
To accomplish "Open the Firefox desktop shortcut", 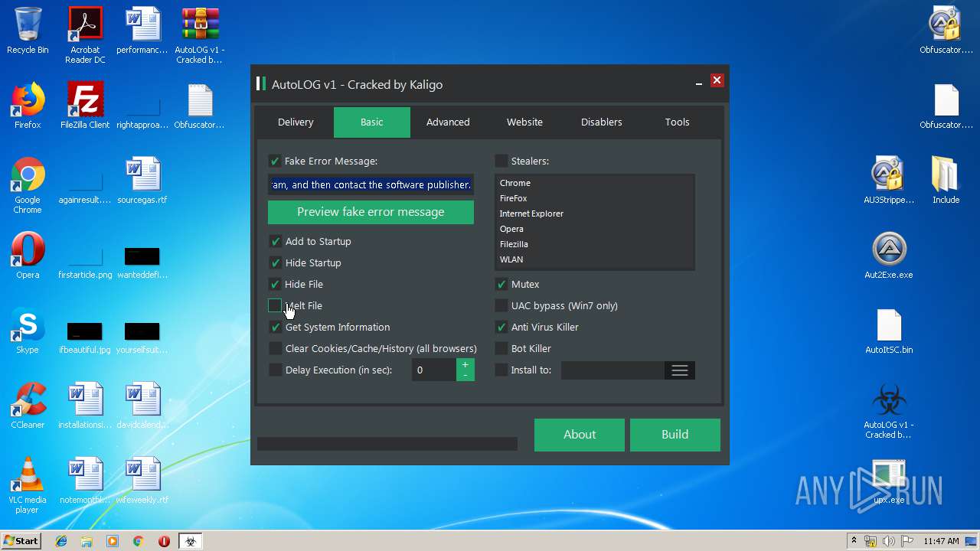I will pos(28,106).
